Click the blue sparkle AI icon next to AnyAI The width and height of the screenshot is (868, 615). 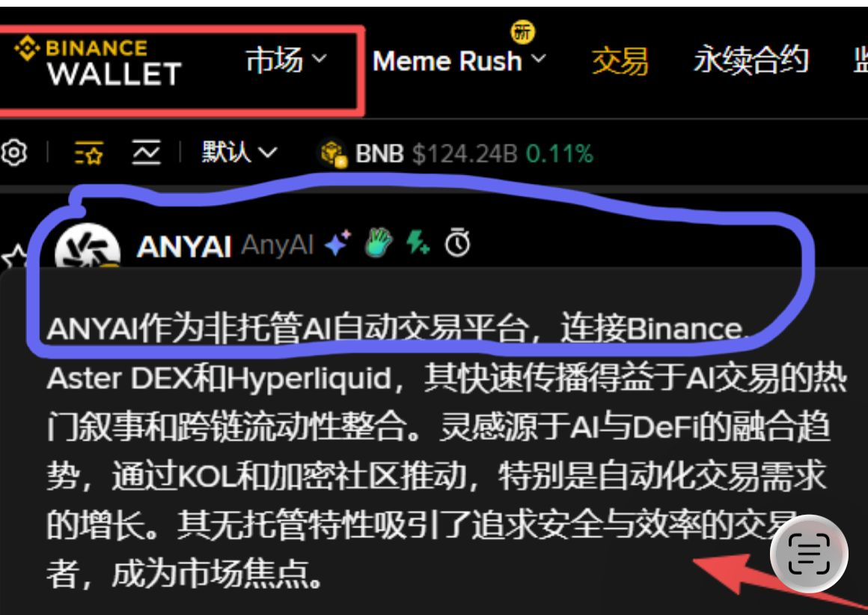point(337,244)
